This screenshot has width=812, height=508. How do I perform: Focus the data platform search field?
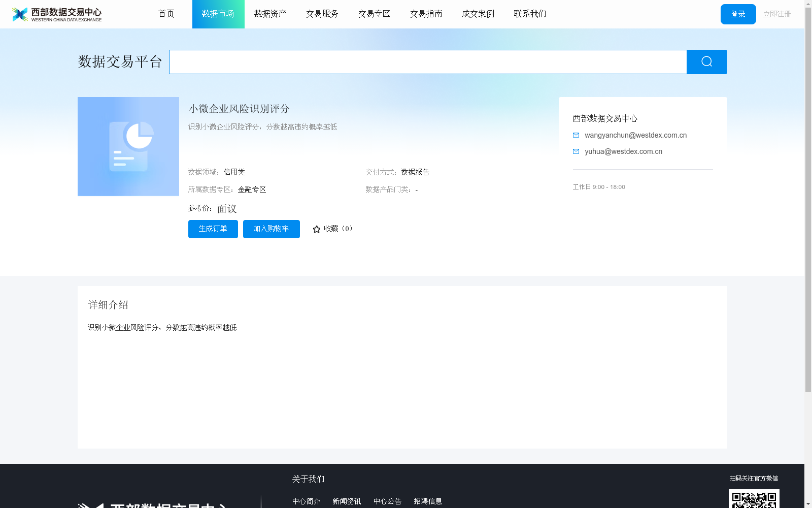(x=428, y=62)
